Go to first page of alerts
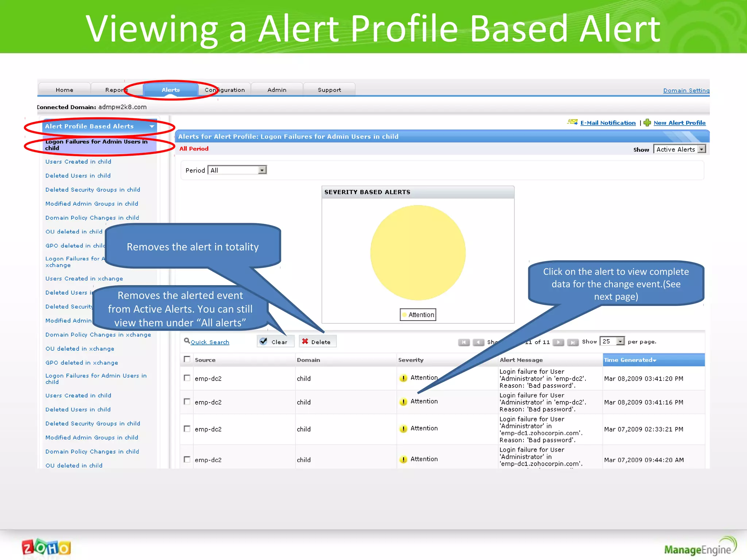 coord(464,342)
